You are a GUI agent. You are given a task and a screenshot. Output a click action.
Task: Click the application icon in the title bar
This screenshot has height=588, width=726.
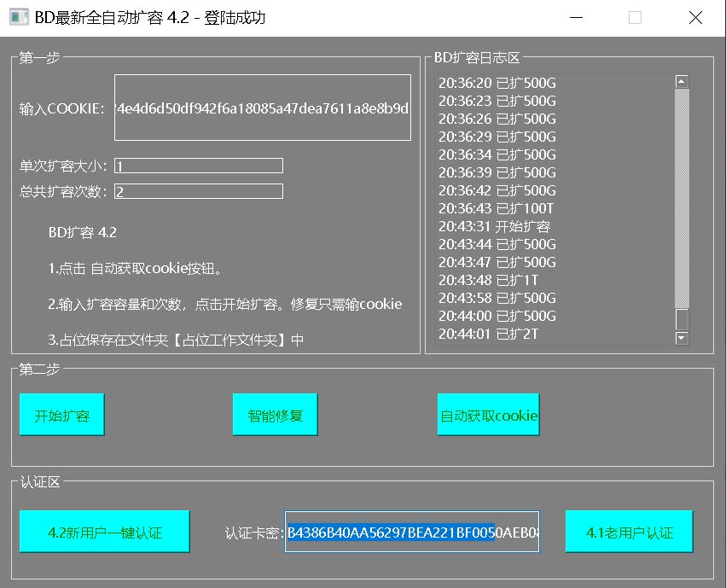pyautogui.click(x=19, y=16)
